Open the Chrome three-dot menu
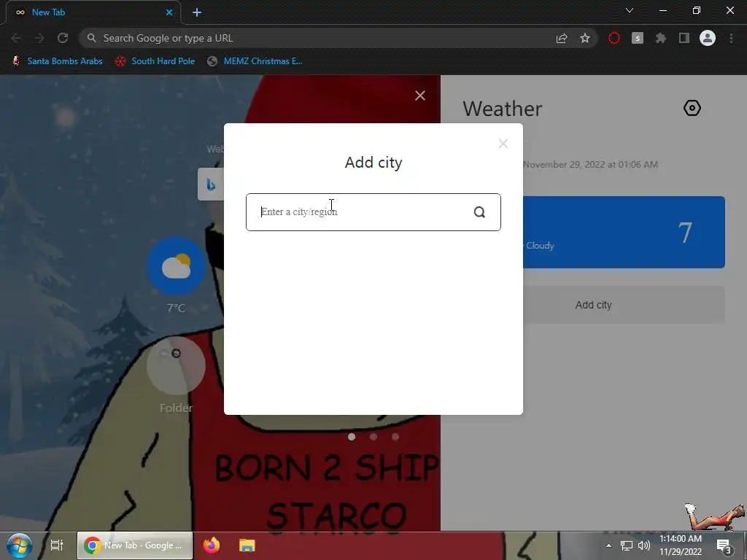747x560 pixels. click(x=731, y=38)
